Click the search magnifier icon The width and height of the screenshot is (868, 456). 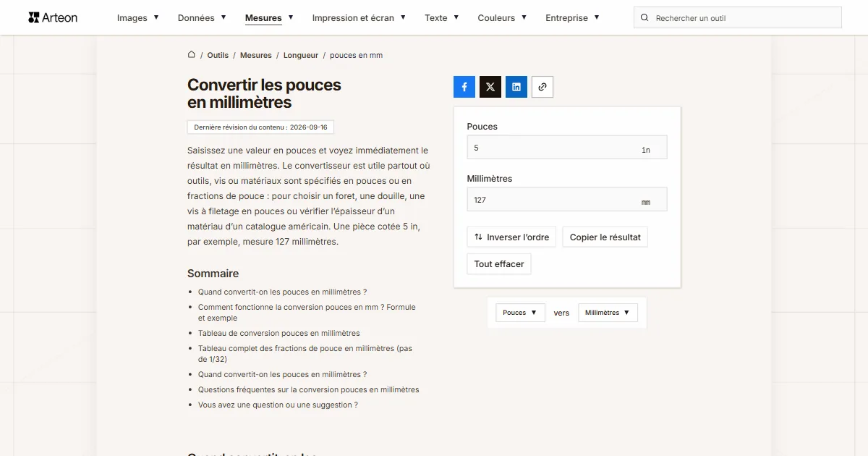tap(645, 18)
